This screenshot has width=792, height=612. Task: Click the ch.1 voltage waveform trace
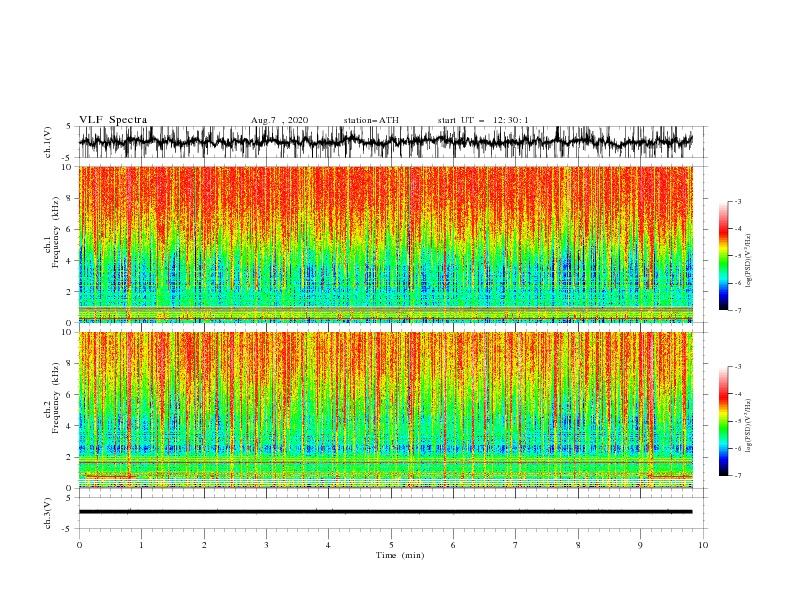pyautogui.click(x=385, y=141)
